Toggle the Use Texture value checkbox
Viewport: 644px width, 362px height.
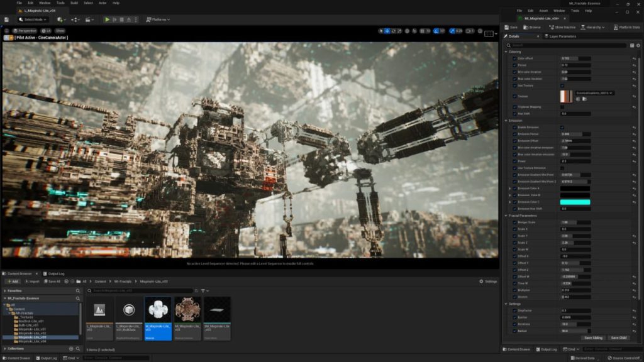tap(562, 85)
